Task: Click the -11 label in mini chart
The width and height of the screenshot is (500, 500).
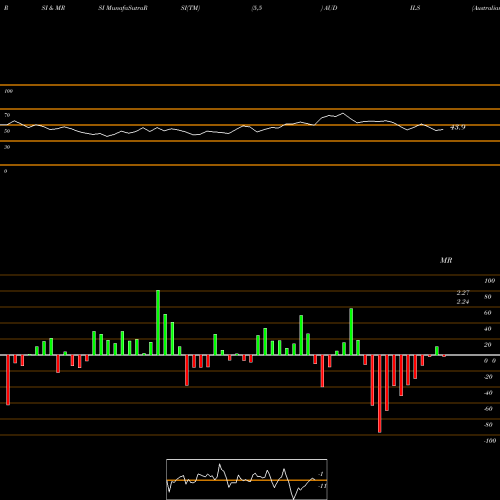Action: point(322,486)
